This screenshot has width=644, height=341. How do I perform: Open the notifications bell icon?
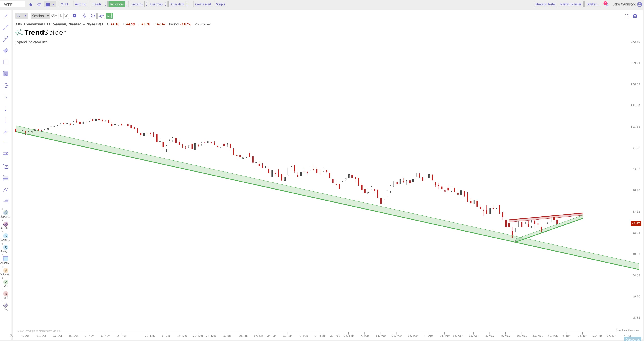[606, 4]
